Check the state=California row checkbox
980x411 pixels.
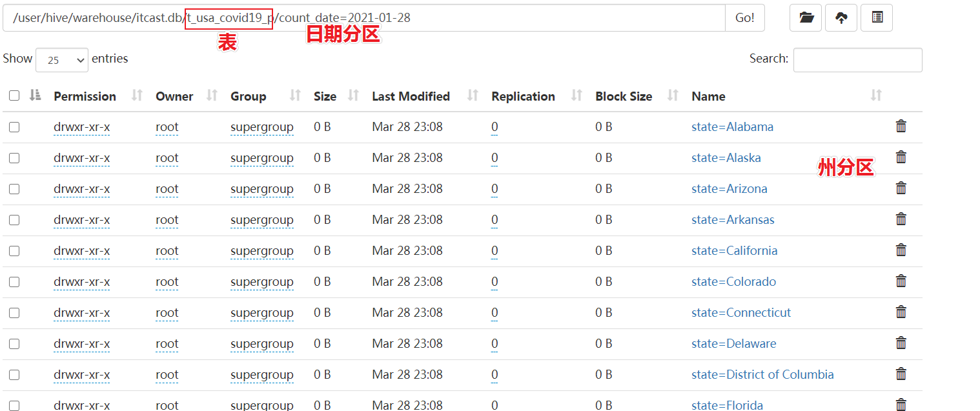[x=14, y=251]
